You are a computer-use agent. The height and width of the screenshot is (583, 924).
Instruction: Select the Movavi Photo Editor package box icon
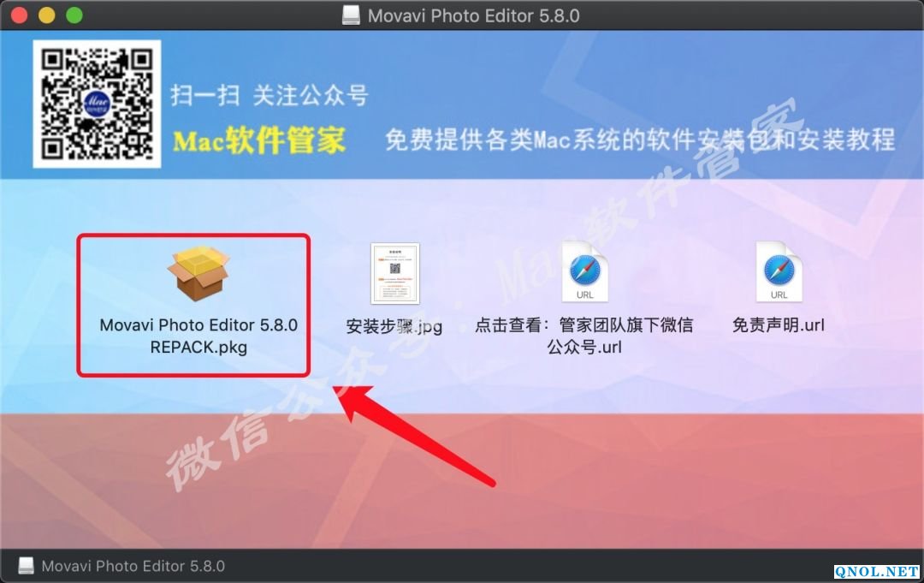198,273
